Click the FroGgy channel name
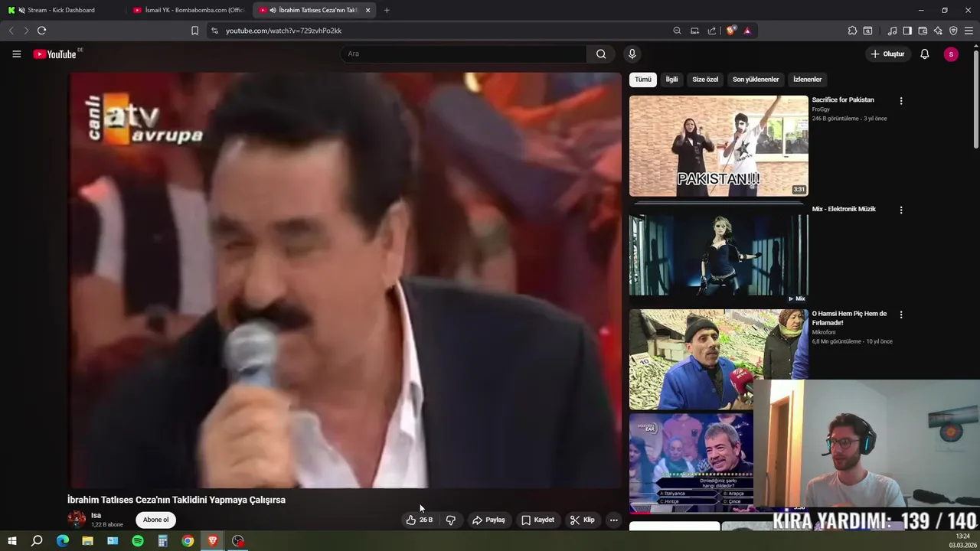Viewport: 980px width, 551px height. pyautogui.click(x=821, y=109)
